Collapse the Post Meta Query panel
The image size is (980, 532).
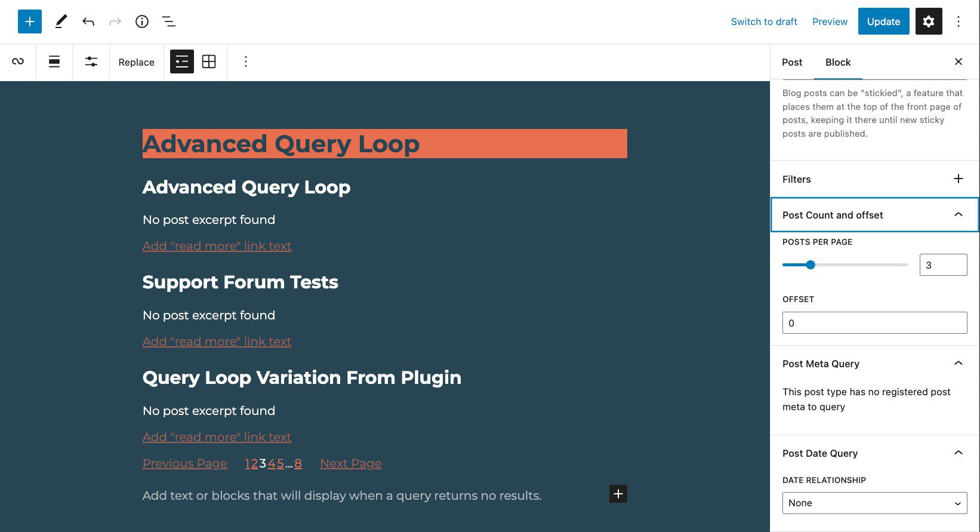(x=875, y=364)
